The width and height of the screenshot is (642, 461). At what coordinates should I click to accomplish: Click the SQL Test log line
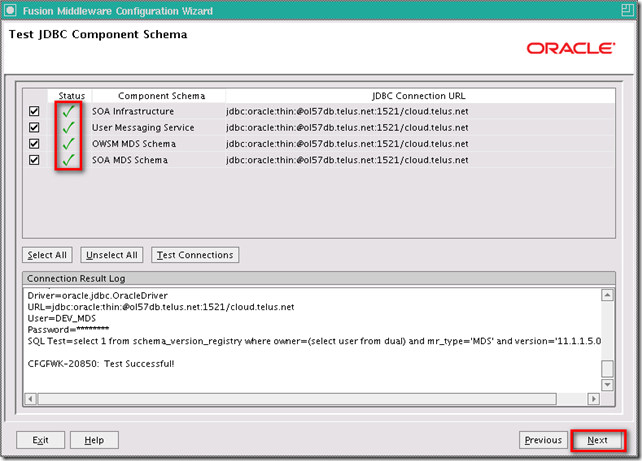[x=314, y=341]
